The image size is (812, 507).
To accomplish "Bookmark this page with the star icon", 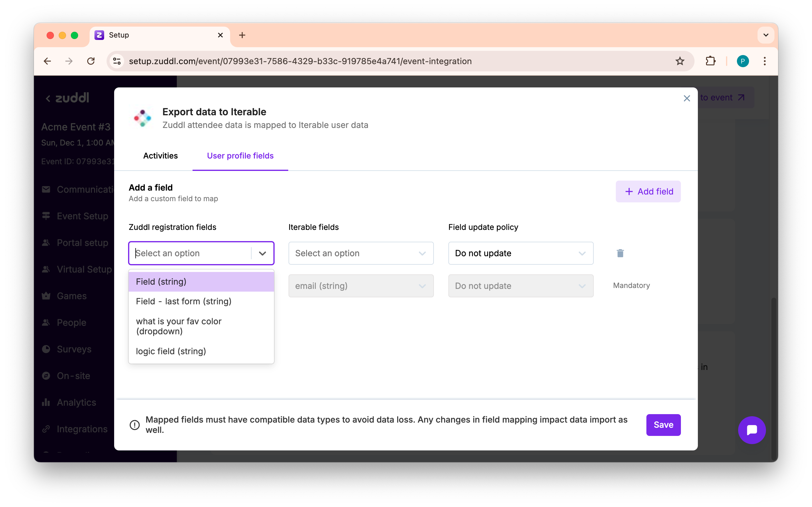I will 680,61.
